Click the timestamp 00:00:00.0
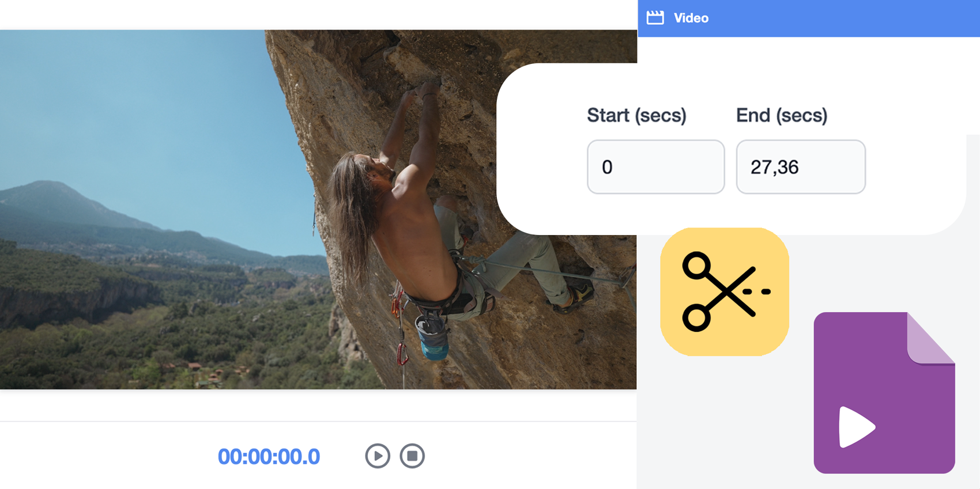 [x=269, y=455]
